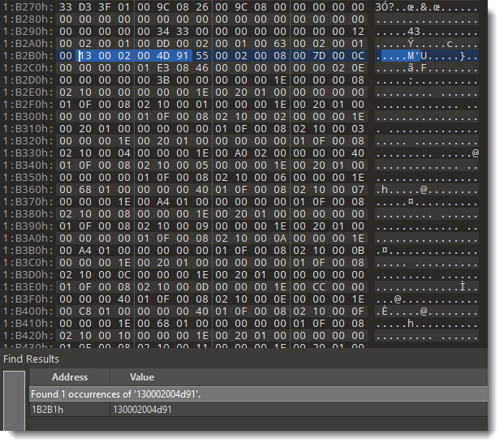The width and height of the screenshot is (504, 447).
Task: Click ASCII text '43' in row 1:B290h
Action: [414, 31]
